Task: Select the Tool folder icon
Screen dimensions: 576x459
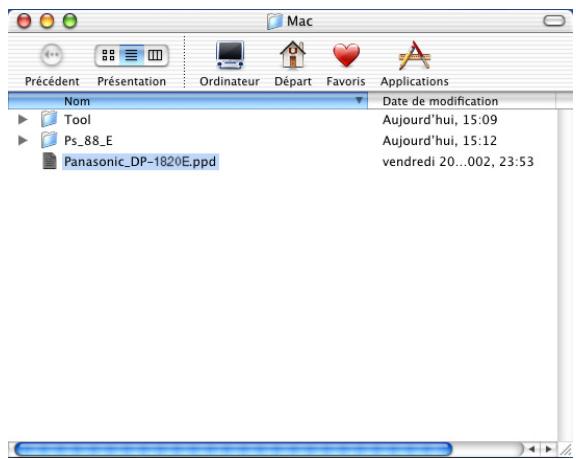Action: tap(49, 119)
